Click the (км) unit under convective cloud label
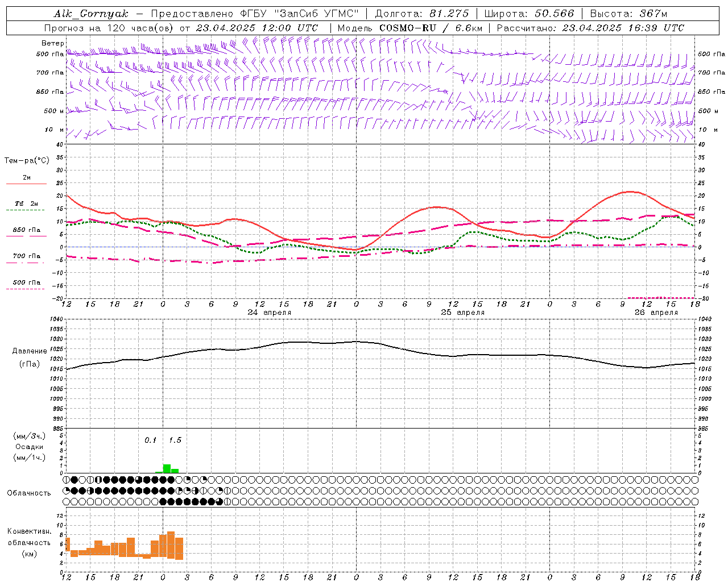 tap(30, 554)
